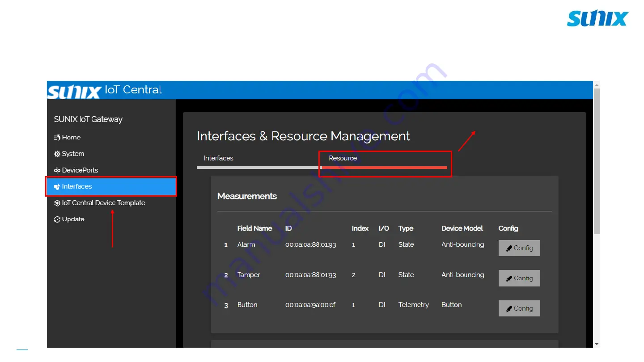644x362 pixels.
Task: Click the "State" type in Alarm row
Action: point(406,244)
